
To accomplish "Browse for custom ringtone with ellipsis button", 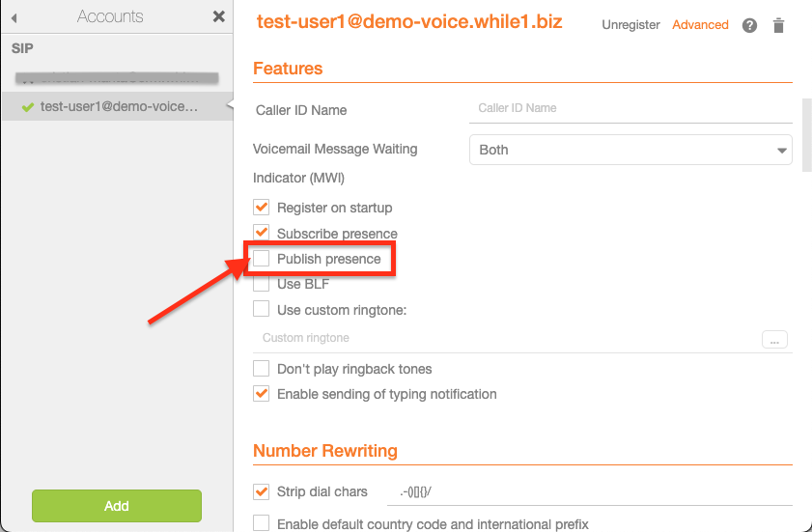I will (774, 339).
